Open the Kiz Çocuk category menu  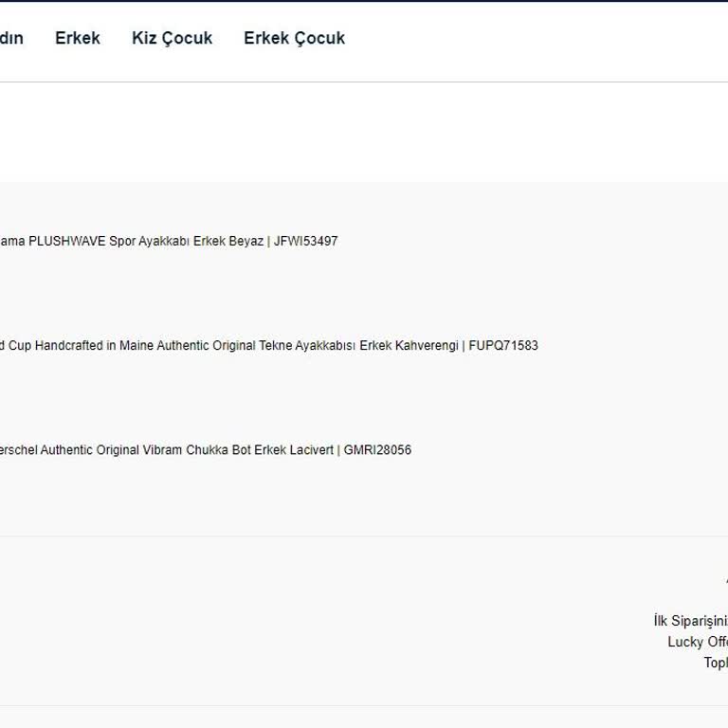click(172, 39)
